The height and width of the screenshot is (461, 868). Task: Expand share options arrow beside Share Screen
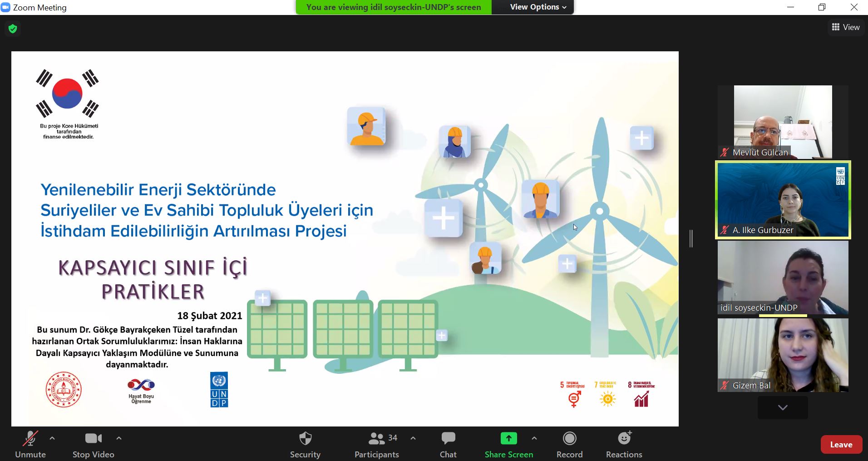tap(534, 438)
